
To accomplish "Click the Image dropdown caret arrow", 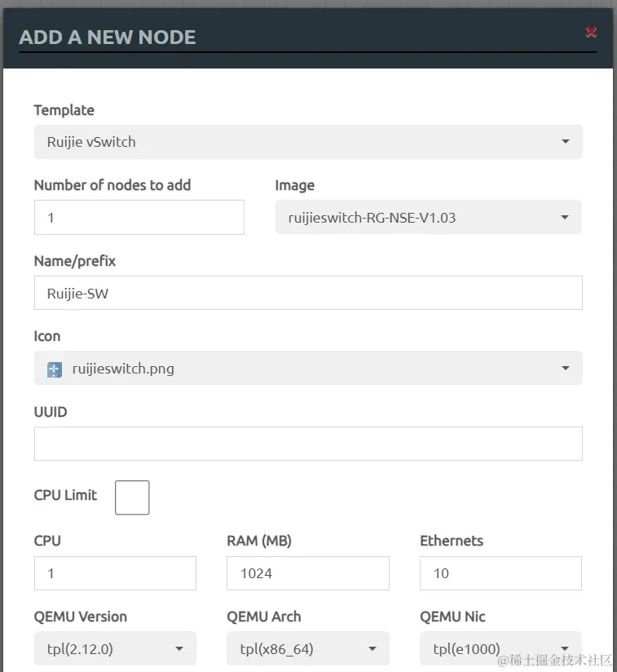I will (565, 218).
